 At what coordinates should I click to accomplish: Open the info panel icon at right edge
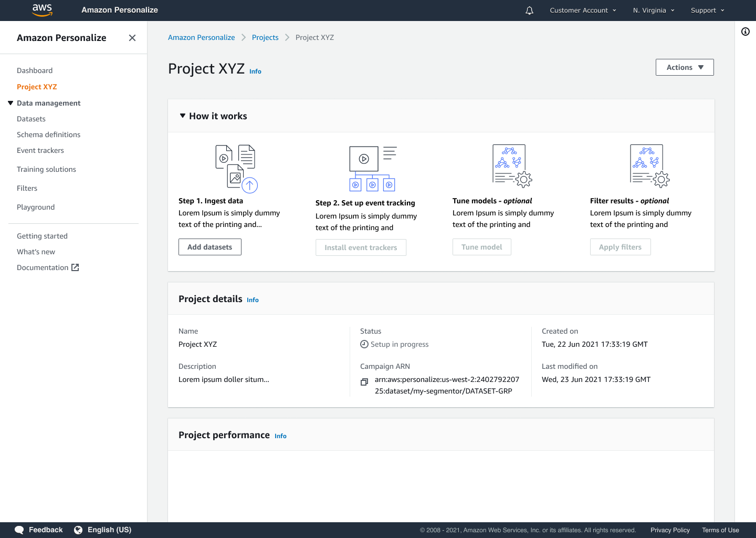pos(745,32)
